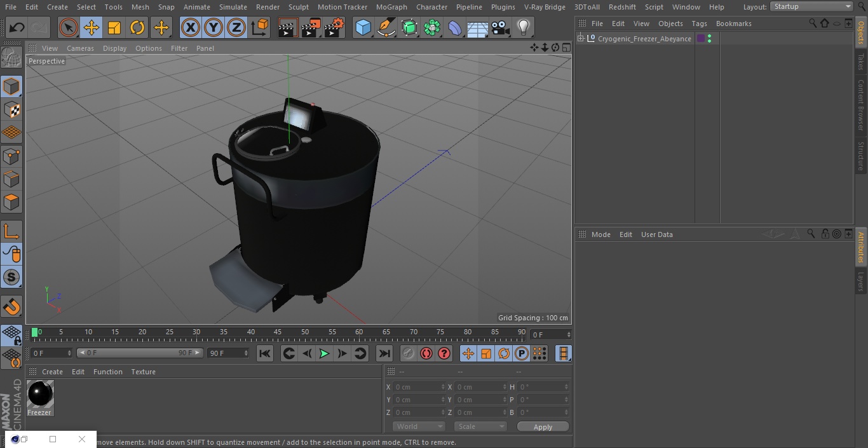The image size is (868, 448).
Task: Select the Magnet snap tool in sidebar
Action: point(11,307)
